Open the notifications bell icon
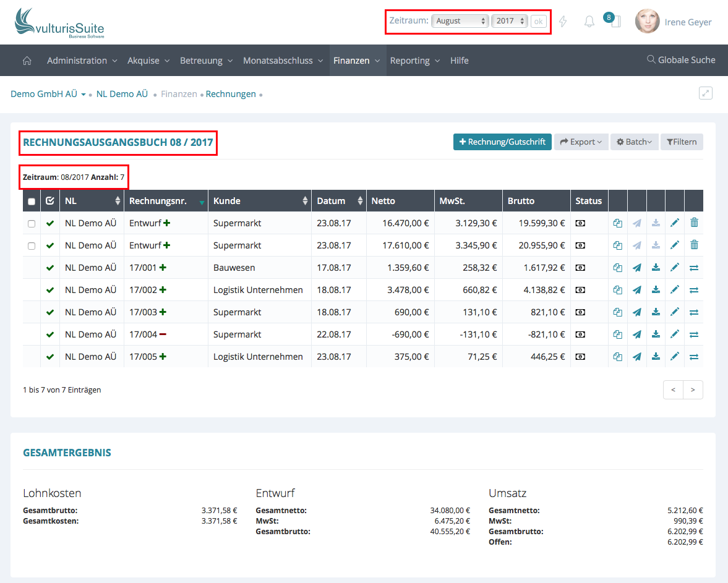The width and height of the screenshot is (728, 583). tap(589, 22)
